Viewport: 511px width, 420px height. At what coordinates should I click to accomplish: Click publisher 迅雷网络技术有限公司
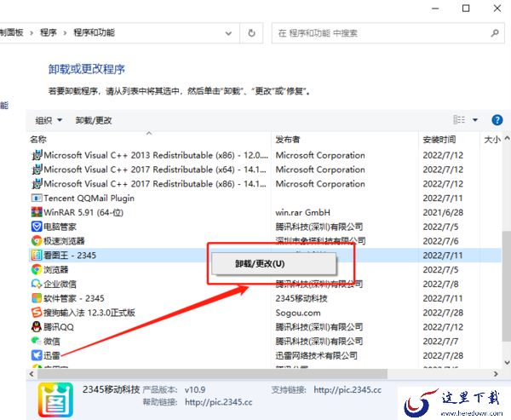pos(317,355)
